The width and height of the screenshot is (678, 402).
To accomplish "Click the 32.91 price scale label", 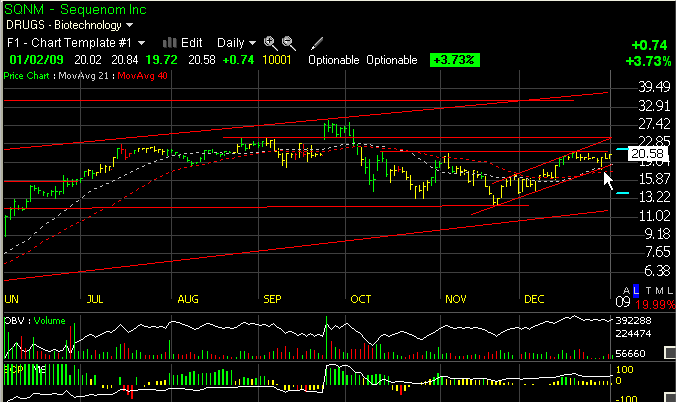I will tap(654, 105).
